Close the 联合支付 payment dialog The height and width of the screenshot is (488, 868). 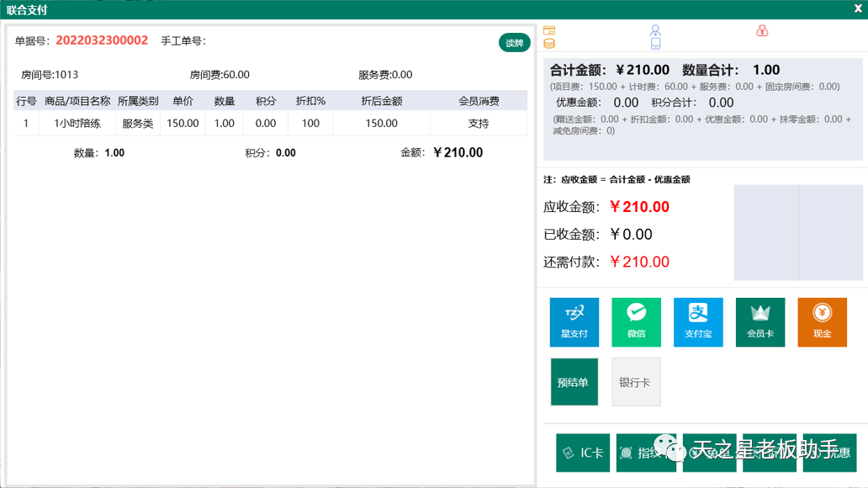(x=857, y=8)
